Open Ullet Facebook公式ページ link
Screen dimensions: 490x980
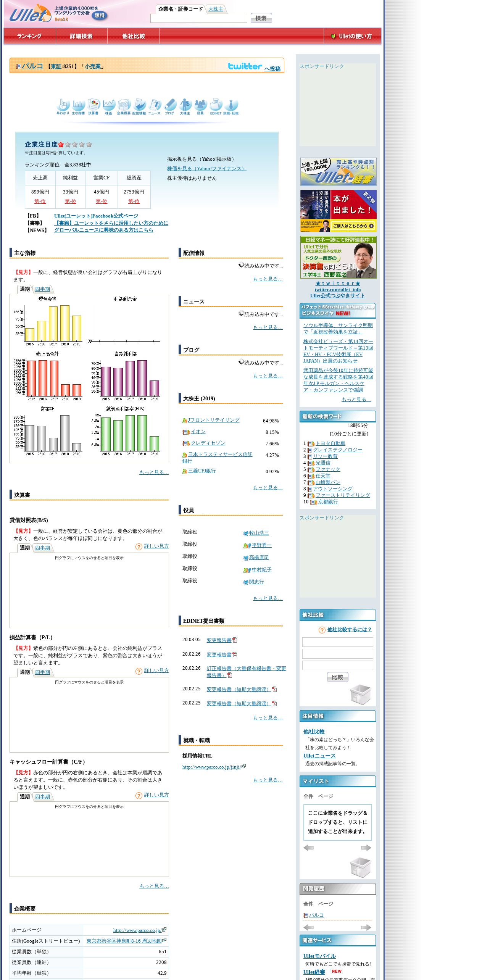[96, 216]
